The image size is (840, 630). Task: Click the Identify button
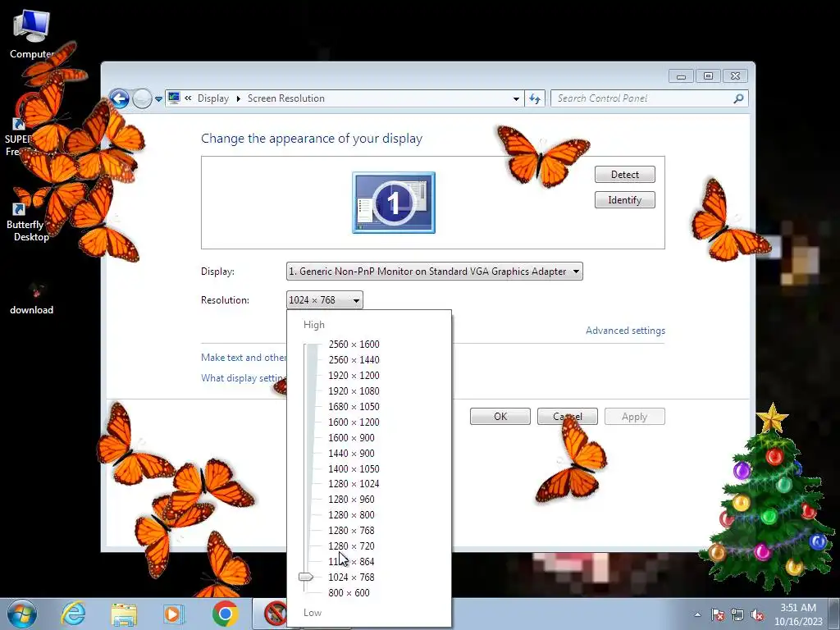(624, 200)
